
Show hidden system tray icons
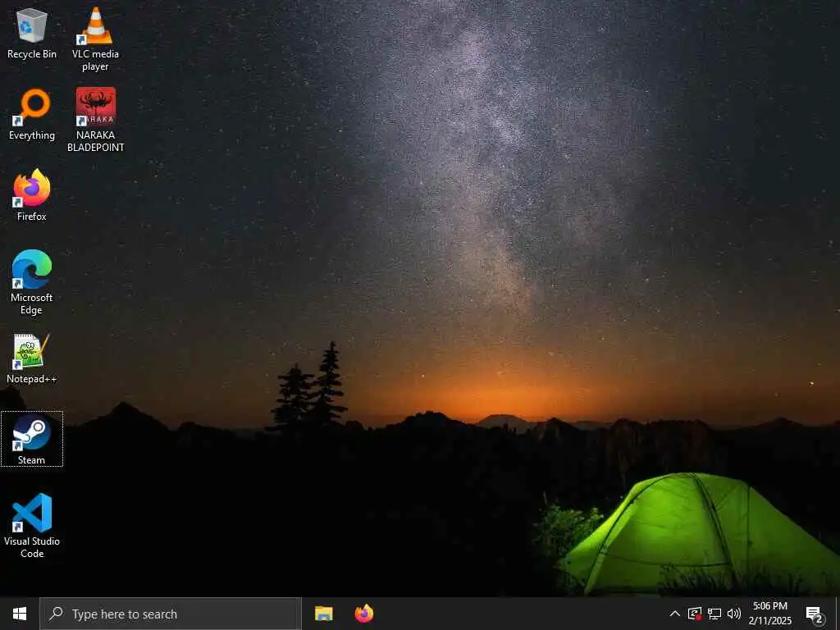click(x=675, y=614)
